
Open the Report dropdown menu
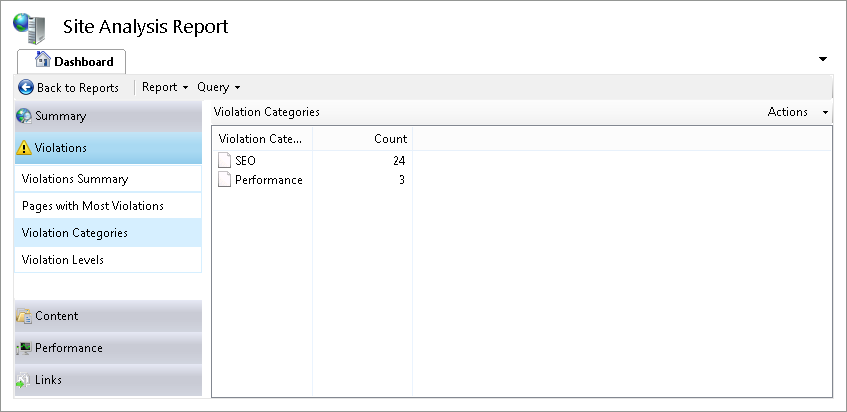point(165,87)
